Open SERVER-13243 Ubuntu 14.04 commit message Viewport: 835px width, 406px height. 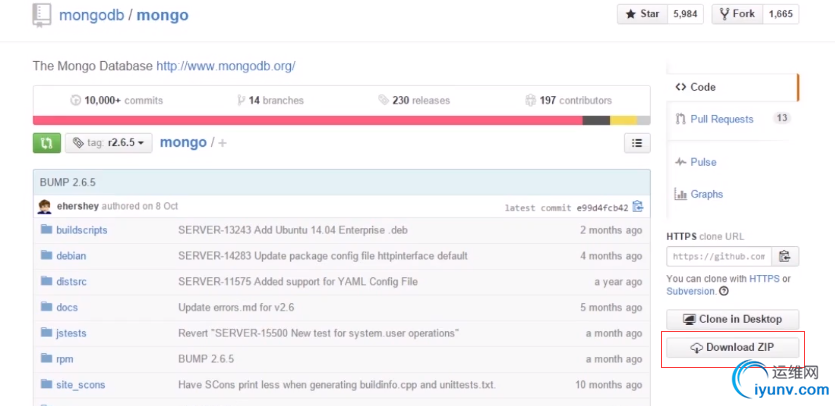pos(293,230)
